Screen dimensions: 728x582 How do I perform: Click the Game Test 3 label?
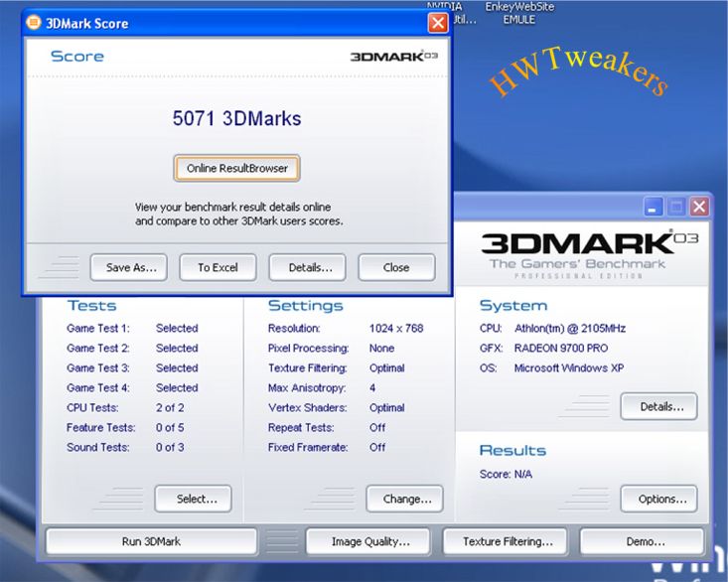tap(98, 368)
